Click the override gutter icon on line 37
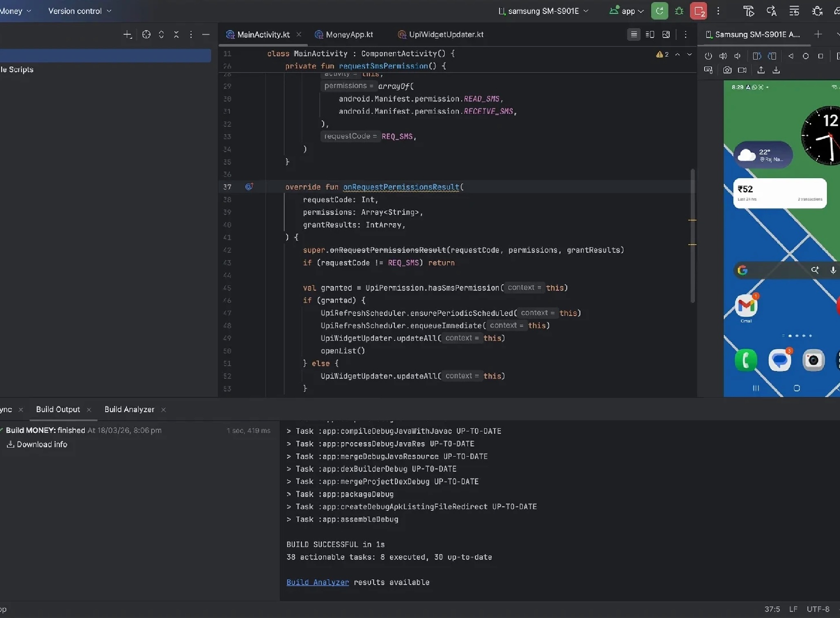 point(249,187)
